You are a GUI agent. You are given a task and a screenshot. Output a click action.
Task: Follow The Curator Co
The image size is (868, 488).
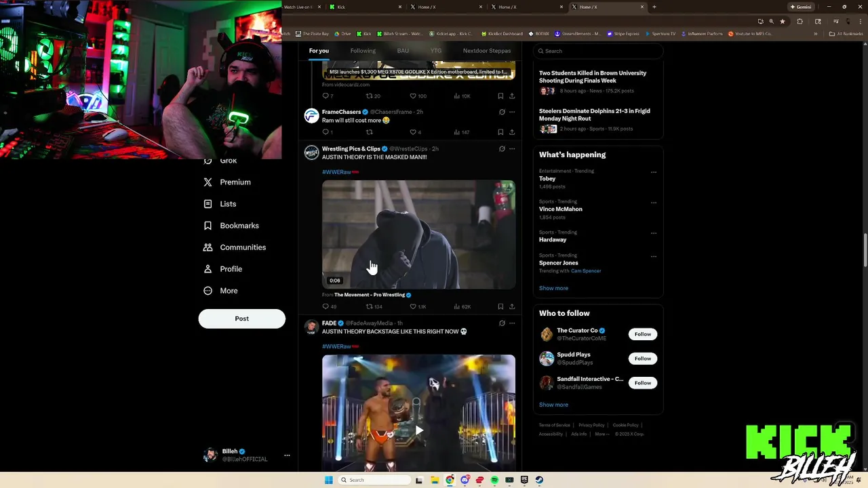[x=643, y=334]
